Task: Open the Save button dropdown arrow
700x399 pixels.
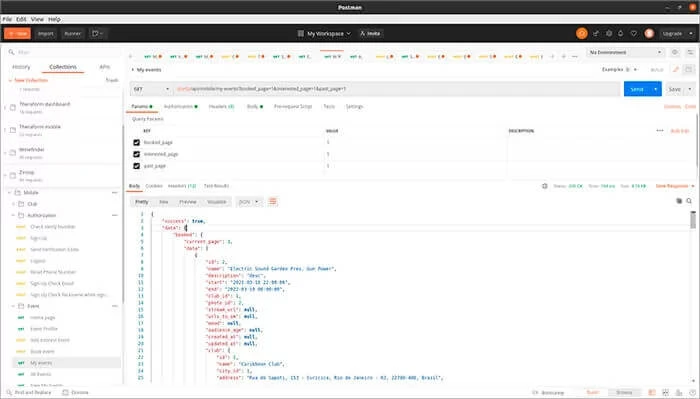Action: click(x=690, y=89)
